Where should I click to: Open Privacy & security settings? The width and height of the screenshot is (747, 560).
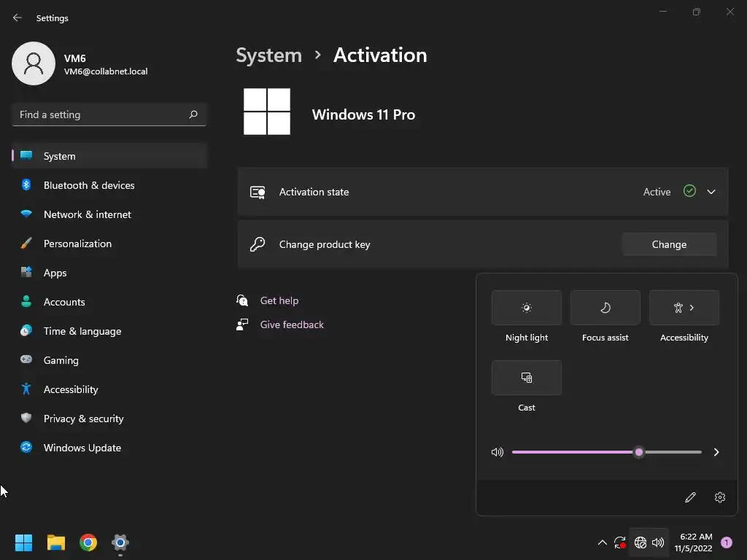pyautogui.click(x=109, y=419)
